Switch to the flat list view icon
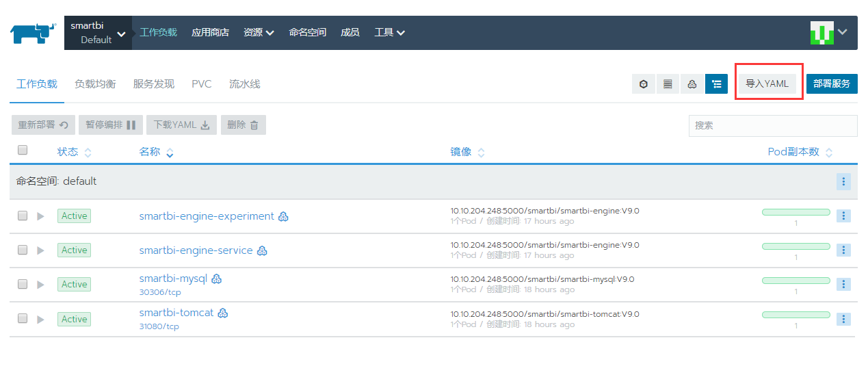 point(668,84)
